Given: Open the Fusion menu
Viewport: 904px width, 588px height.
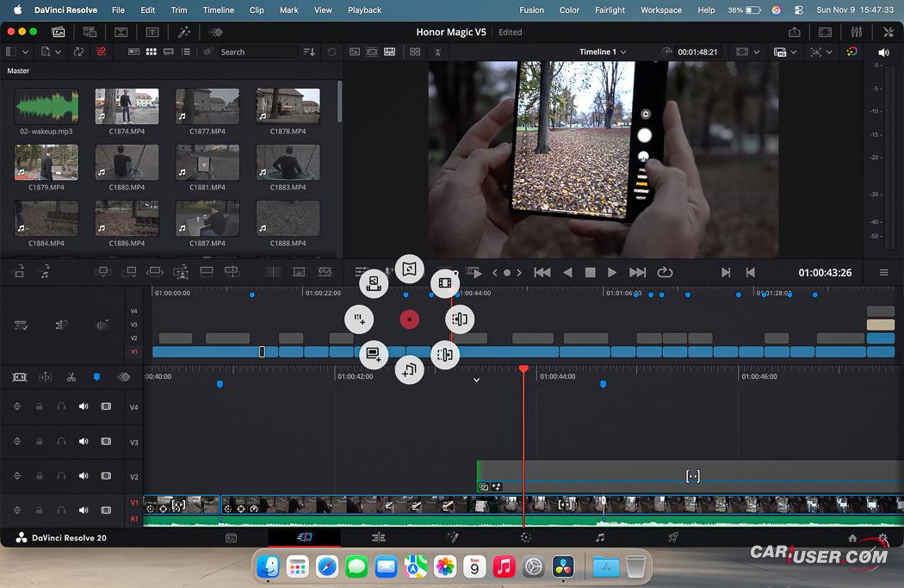Looking at the screenshot, I should point(531,10).
